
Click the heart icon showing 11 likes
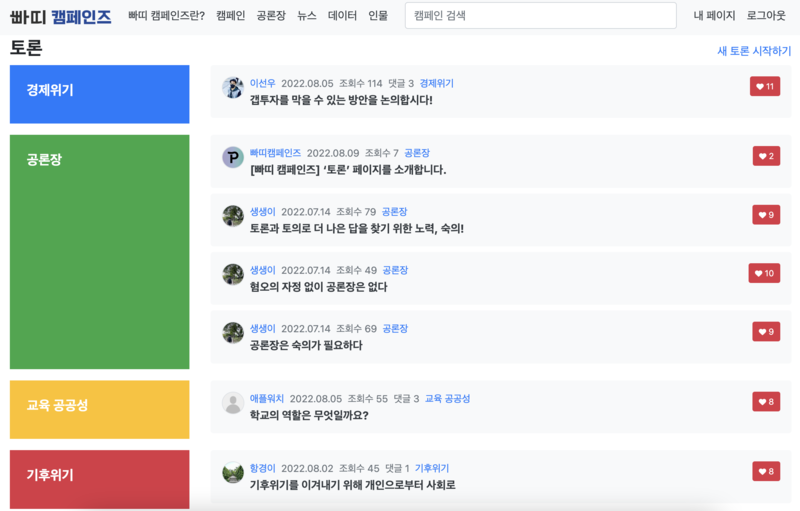[x=765, y=86]
